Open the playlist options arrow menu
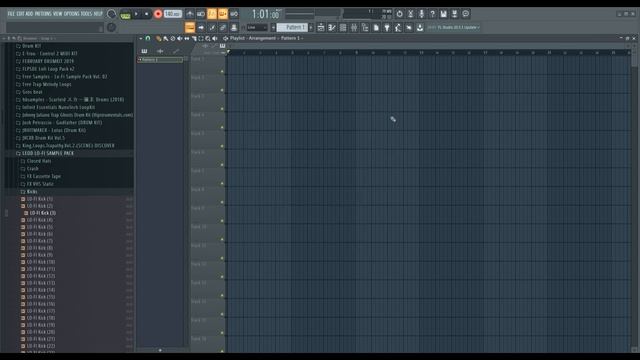 pyautogui.click(x=140, y=38)
